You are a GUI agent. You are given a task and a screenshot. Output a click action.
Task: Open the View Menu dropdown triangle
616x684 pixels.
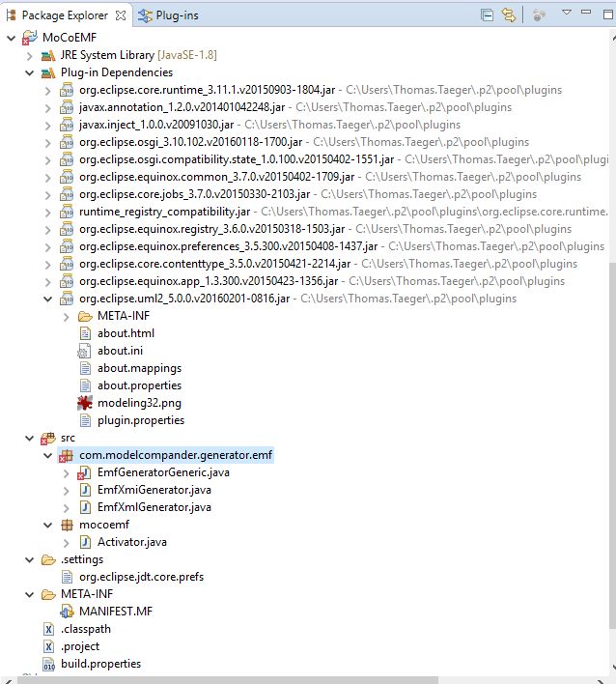coord(567,13)
